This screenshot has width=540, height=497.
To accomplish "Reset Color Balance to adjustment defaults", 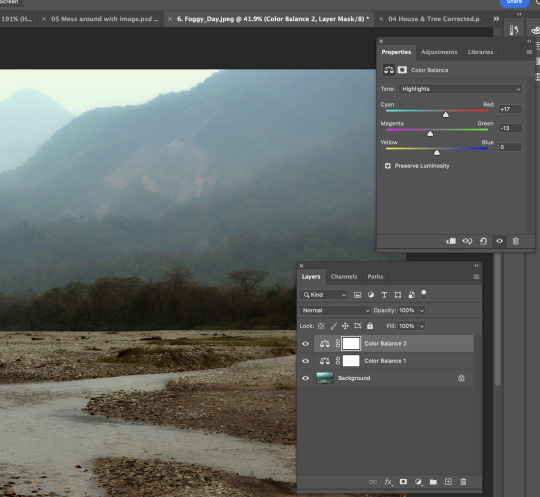I will point(484,241).
